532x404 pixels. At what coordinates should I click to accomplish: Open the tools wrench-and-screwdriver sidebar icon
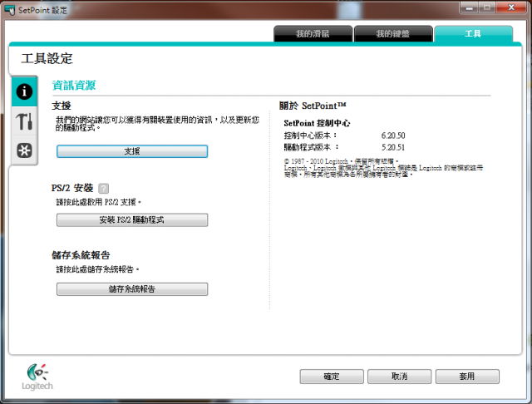24,121
